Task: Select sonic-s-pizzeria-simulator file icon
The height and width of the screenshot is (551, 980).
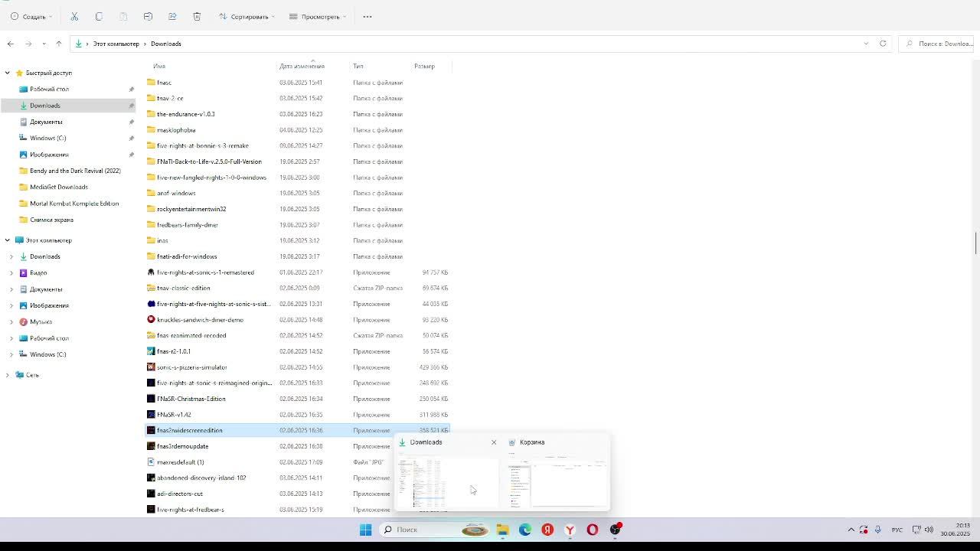Action: tap(151, 367)
